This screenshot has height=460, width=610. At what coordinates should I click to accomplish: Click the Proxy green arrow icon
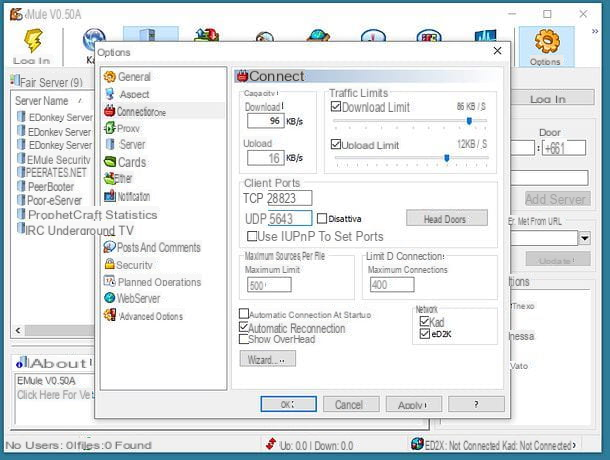click(110, 128)
